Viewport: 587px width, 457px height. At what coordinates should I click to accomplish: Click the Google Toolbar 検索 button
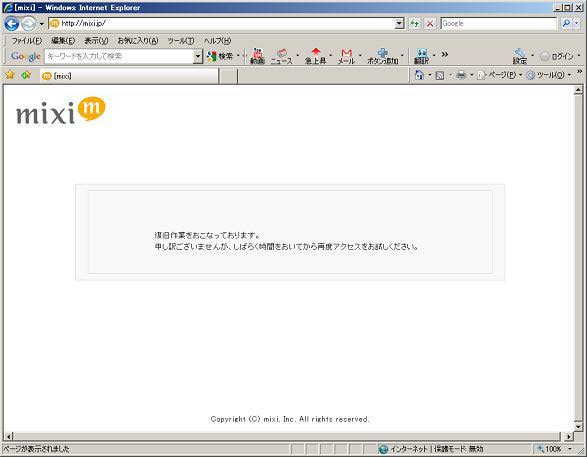pyautogui.click(x=220, y=56)
